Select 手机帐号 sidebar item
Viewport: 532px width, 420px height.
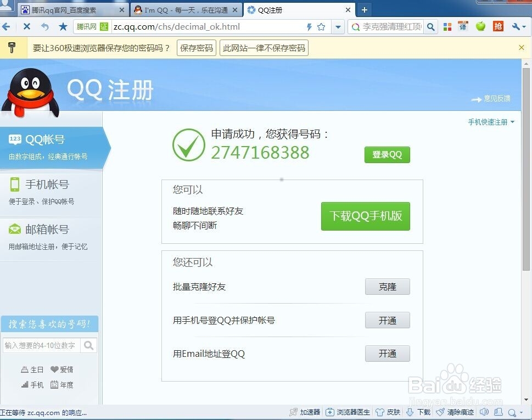[x=51, y=192]
